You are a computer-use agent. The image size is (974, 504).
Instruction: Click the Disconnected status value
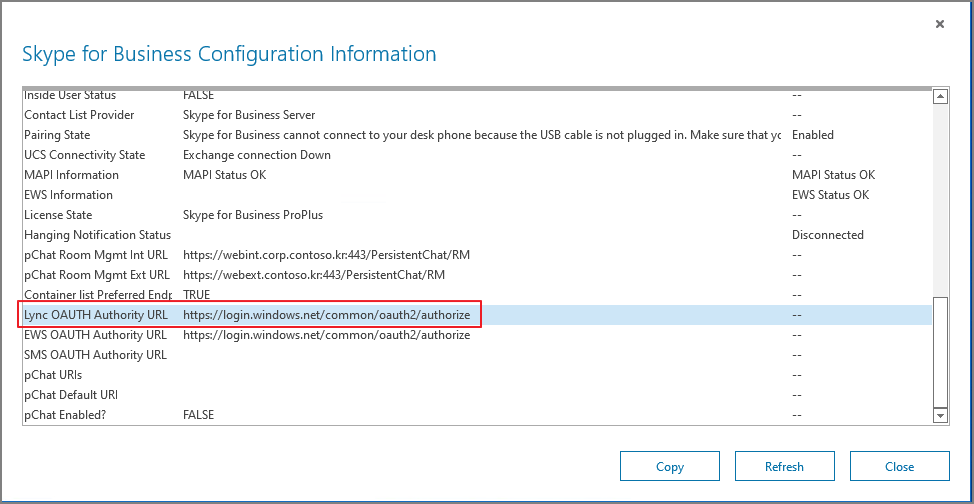tap(827, 234)
